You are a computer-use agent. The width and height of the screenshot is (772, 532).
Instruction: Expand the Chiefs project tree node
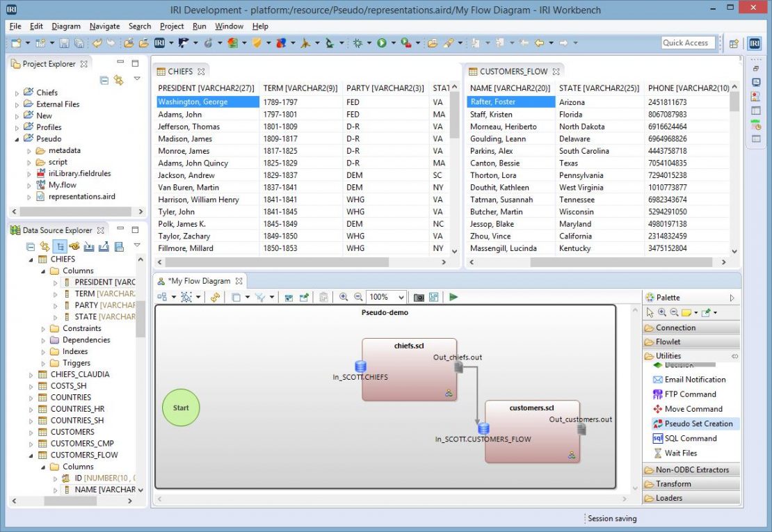17,92
